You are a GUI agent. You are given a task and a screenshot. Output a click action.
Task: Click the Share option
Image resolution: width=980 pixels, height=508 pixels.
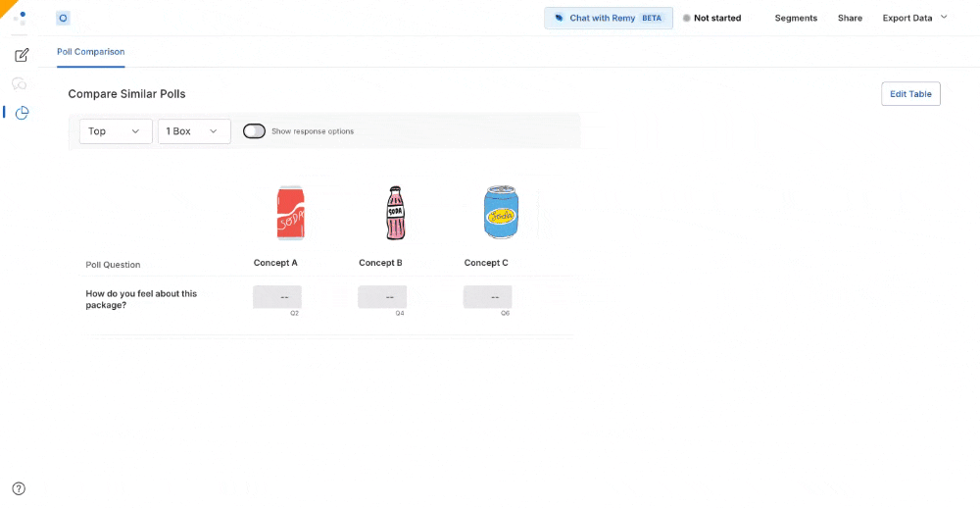(x=850, y=18)
